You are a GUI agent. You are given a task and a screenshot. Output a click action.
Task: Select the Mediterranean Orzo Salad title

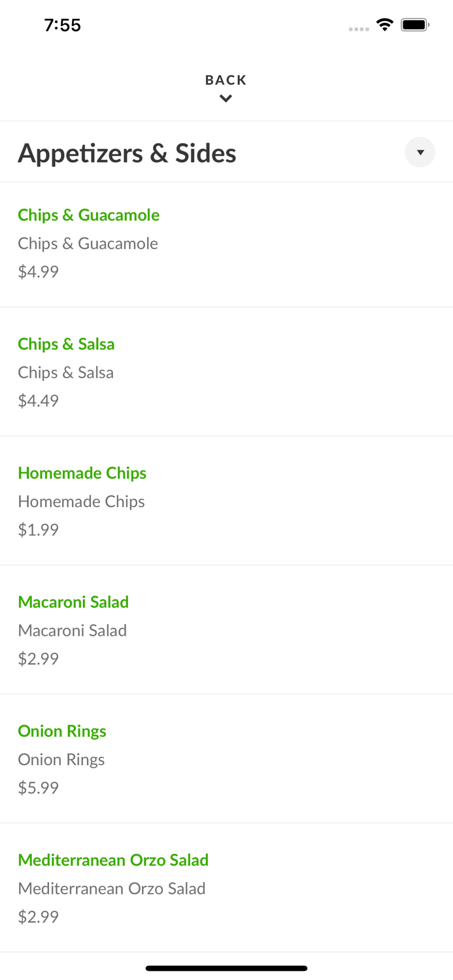[x=113, y=860]
